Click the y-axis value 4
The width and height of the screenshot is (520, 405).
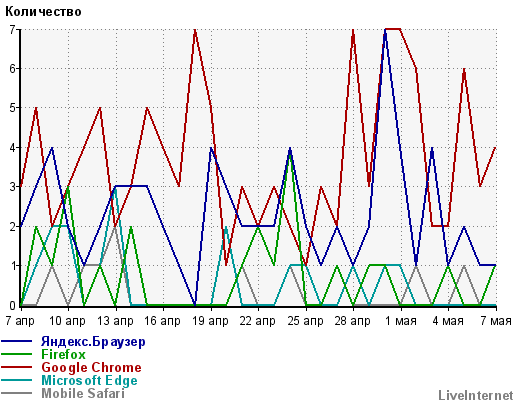(13, 147)
